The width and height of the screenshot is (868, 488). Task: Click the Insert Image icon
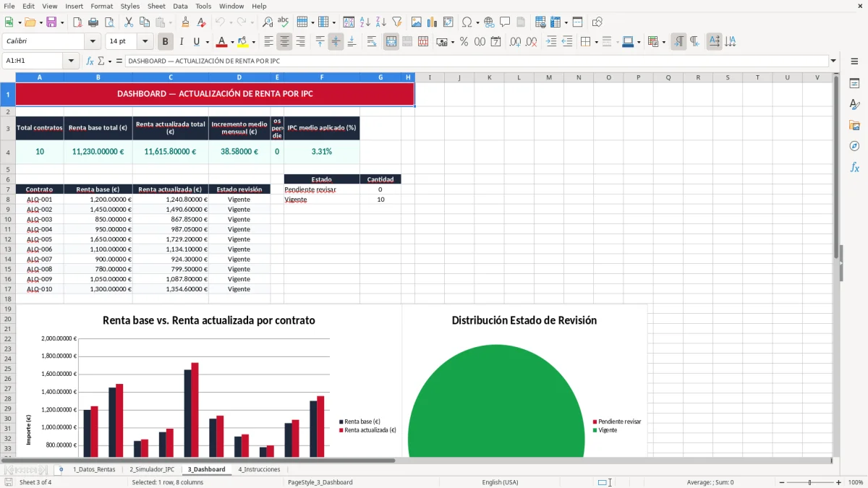[x=417, y=22]
